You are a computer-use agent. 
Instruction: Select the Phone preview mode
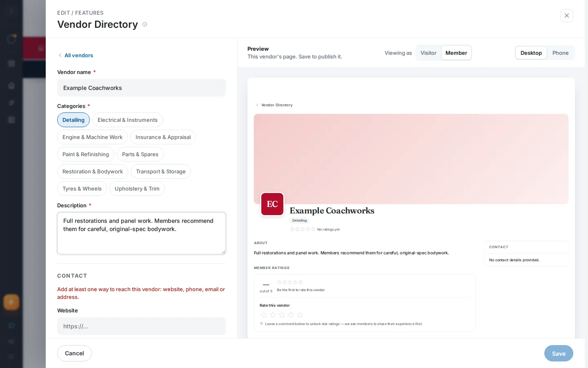[x=560, y=53]
